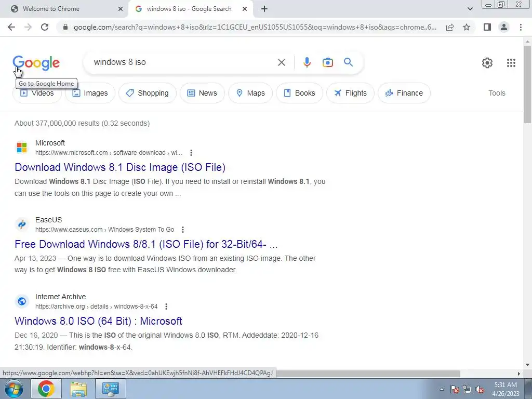Image resolution: width=532 pixels, height=399 pixels.
Task: Click the Microsoft favicon logo
Action: click(x=22, y=148)
